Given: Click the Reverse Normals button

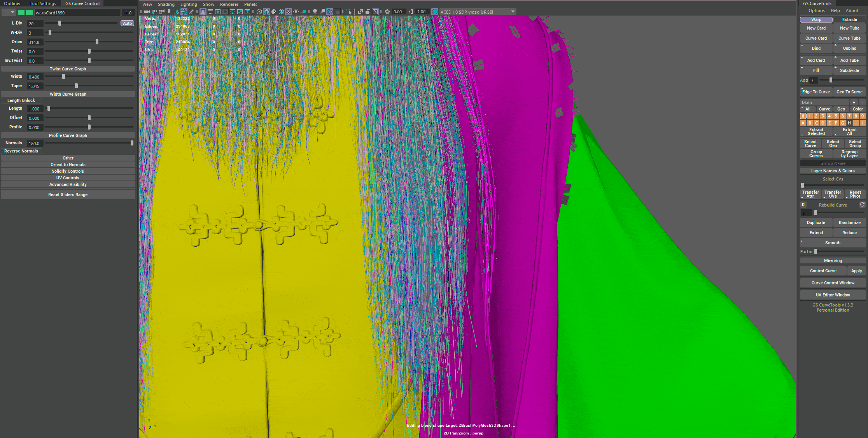Looking at the screenshot, I should [x=22, y=151].
